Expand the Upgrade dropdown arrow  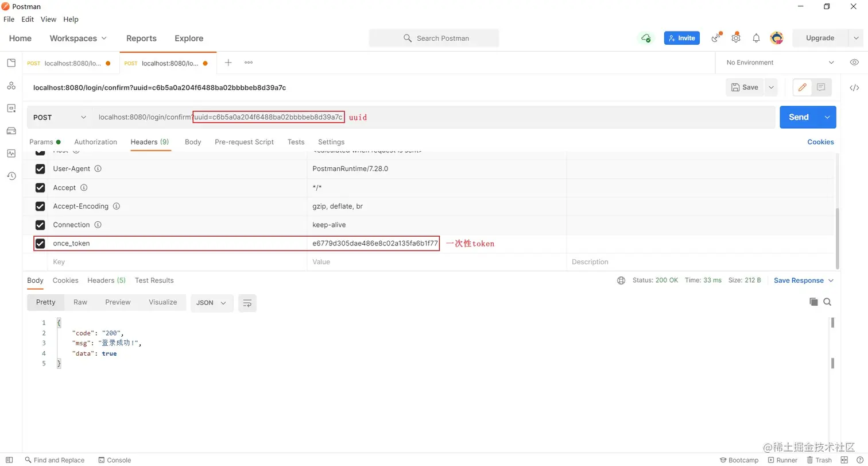(x=855, y=38)
